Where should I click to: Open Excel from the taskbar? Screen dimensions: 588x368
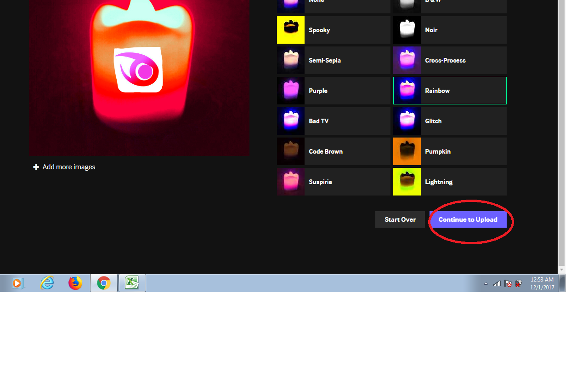coord(132,283)
